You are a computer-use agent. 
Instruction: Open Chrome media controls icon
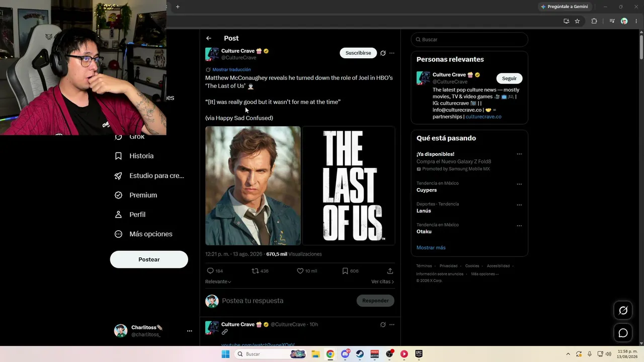click(x=612, y=21)
